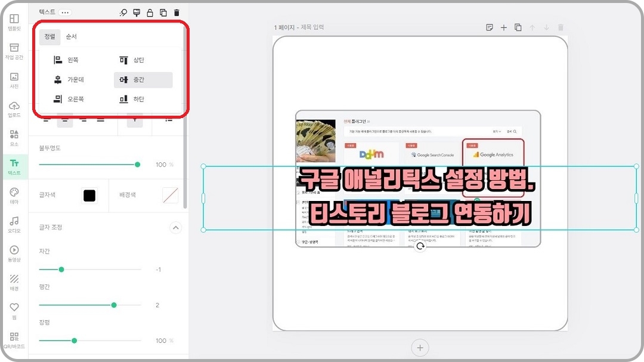Lock the selected text element

(x=150, y=12)
